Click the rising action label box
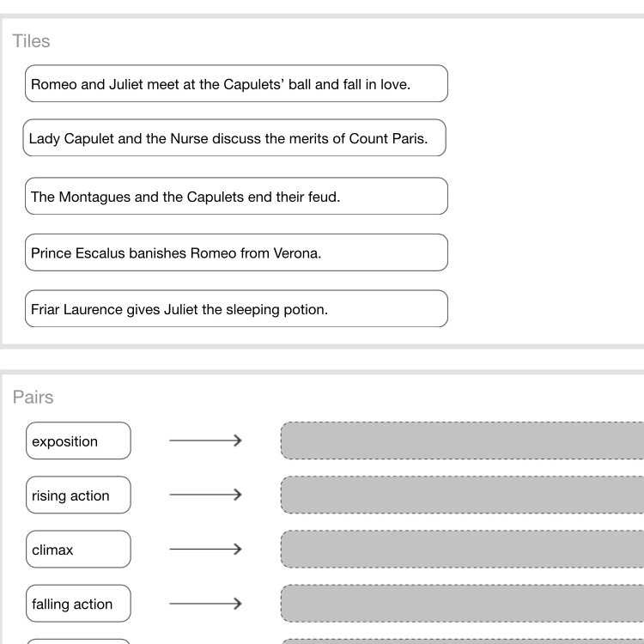 pos(78,495)
